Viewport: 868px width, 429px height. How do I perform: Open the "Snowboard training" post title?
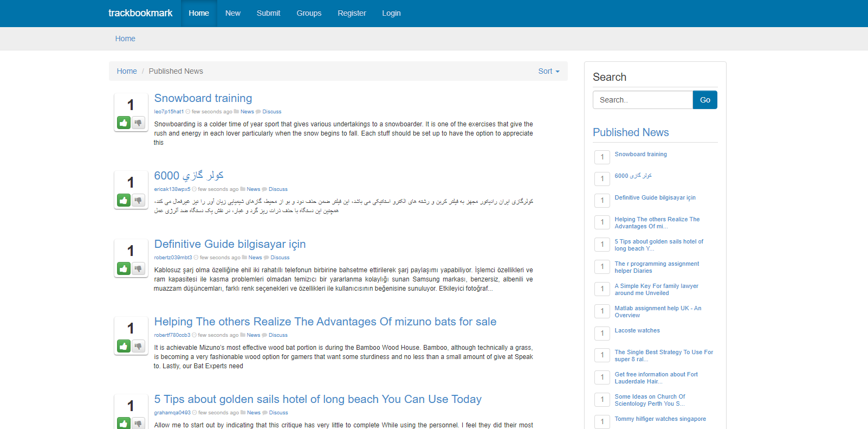203,98
